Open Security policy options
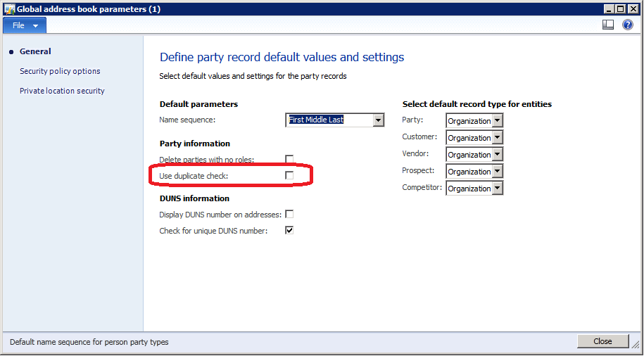The height and width of the screenshot is (356, 644). click(60, 71)
